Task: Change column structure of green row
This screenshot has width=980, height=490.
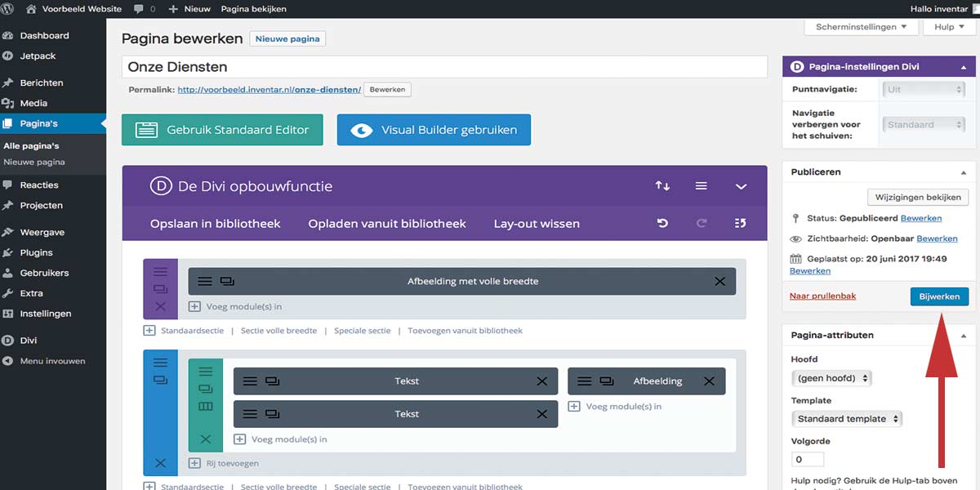Action: [x=205, y=407]
